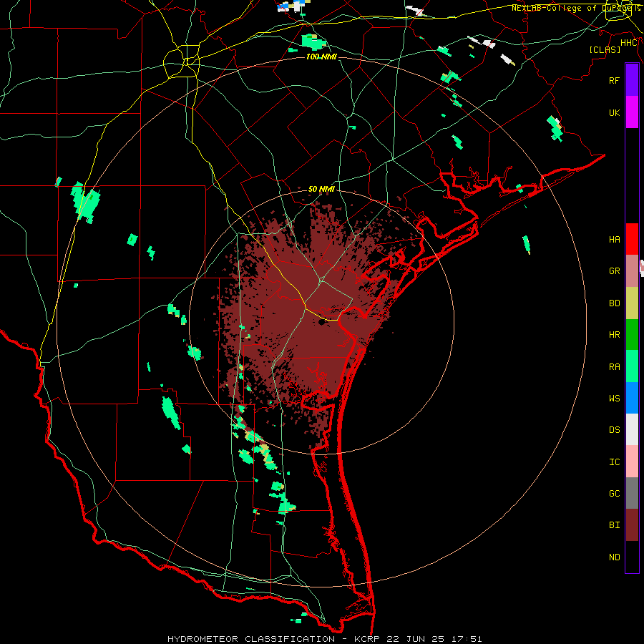The image size is (644, 644).
Task: Click the GC legend label
Action: tap(615, 494)
